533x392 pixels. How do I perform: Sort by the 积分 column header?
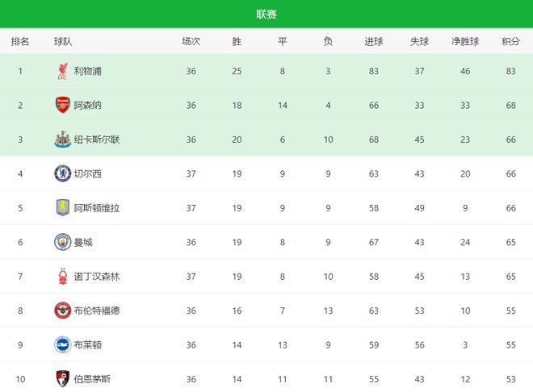tap(510, 41)
